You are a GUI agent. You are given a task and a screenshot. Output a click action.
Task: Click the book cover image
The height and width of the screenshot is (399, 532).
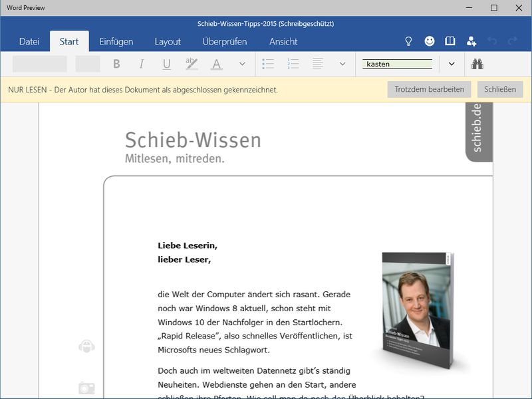418,310
